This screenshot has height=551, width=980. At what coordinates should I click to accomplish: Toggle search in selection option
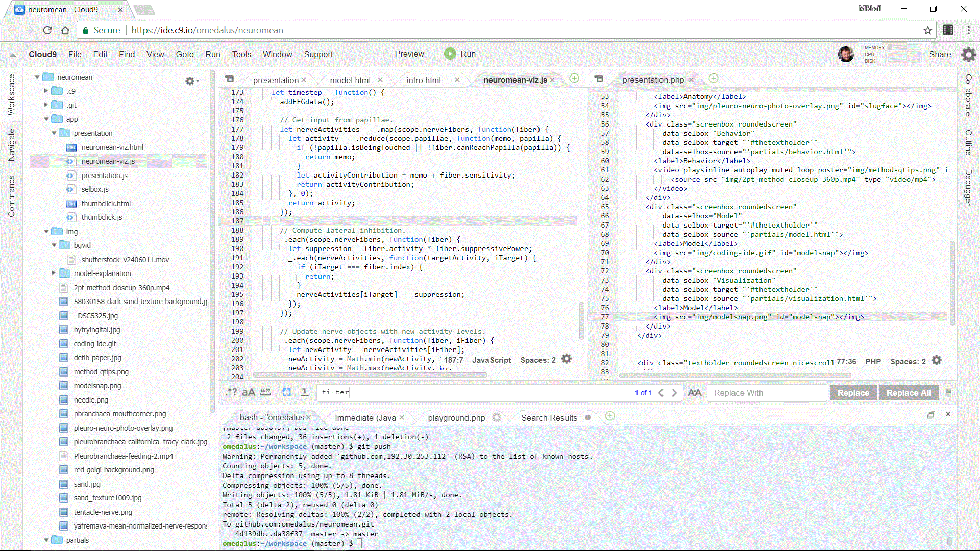point(287,392)
